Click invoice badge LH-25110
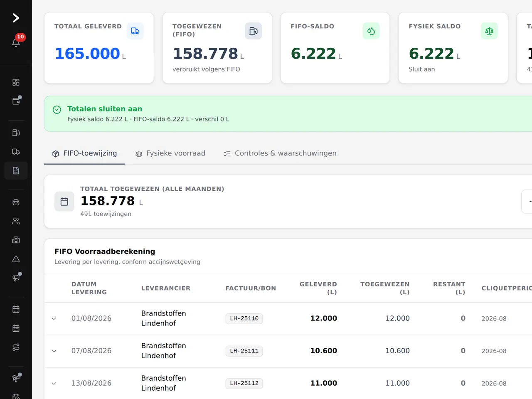 tap(244, 318)
